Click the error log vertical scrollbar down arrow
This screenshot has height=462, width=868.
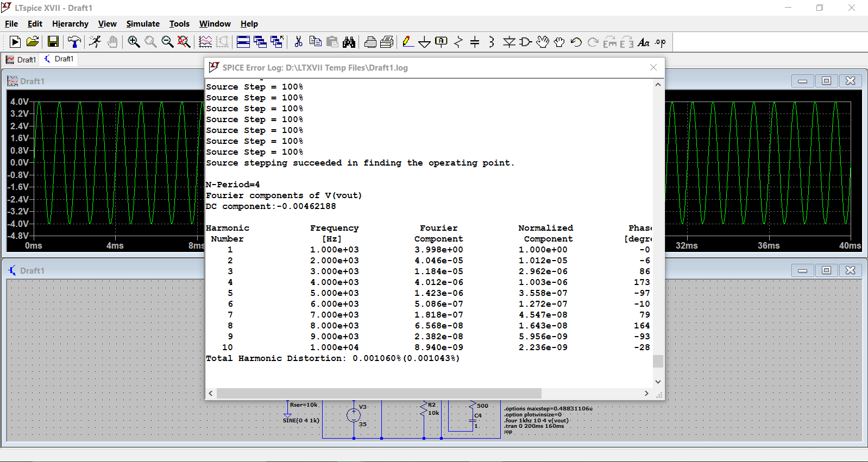click(x=658, y=382)
